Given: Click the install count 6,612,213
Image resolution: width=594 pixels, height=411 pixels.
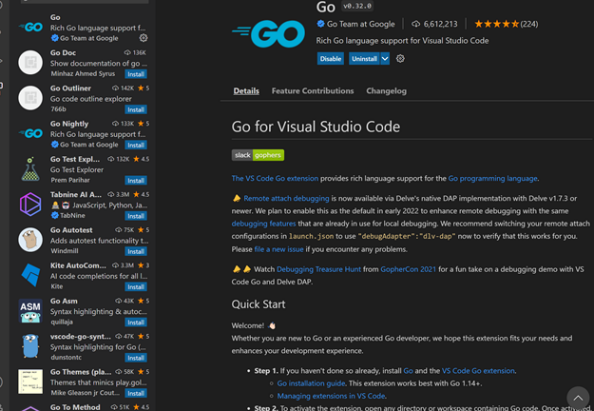Looking at the screenshot, I should click(435, 24).
